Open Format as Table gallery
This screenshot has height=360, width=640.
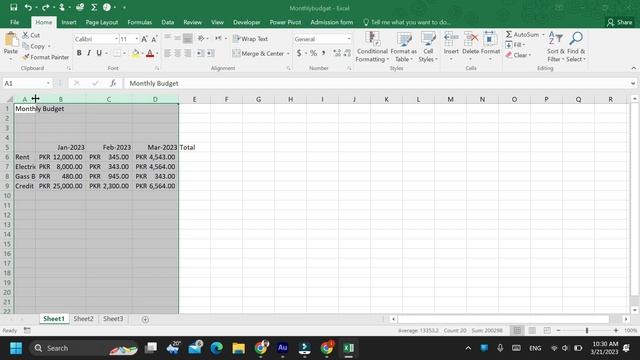tap(404, 47)
